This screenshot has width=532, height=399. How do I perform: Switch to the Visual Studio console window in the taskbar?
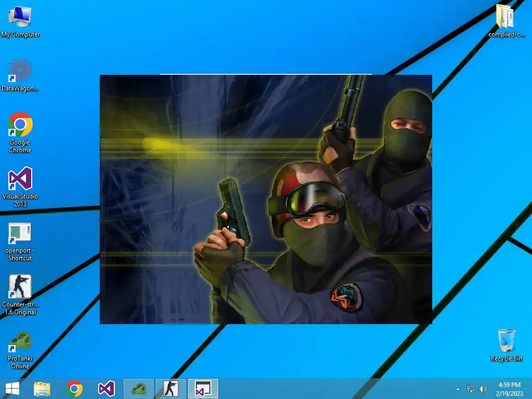tap(203, 389)
